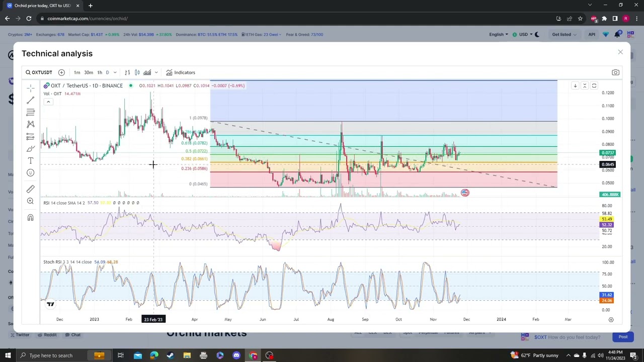
Task: Open chart time axis settings gear
Action: click(611, 319)
